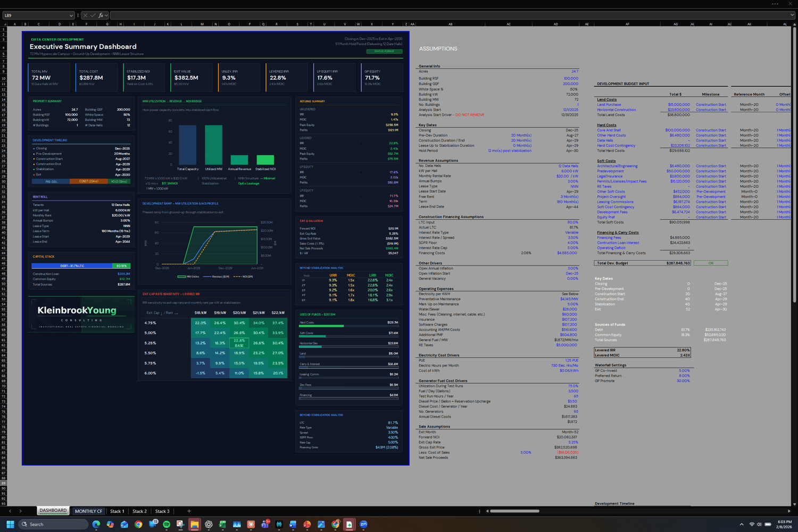Open the Excel icon in the taskbar
The height and width of the screenshot is (532, 798).
222,524
